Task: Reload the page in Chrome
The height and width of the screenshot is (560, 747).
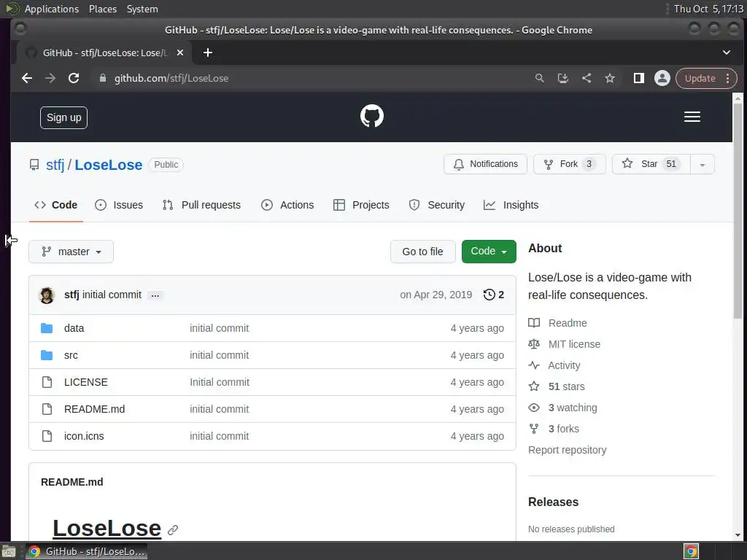Action: (x=74, y=78)
